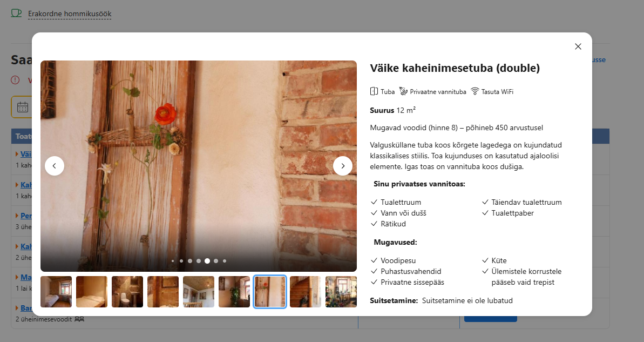Click the large flower wall photo

198,166
